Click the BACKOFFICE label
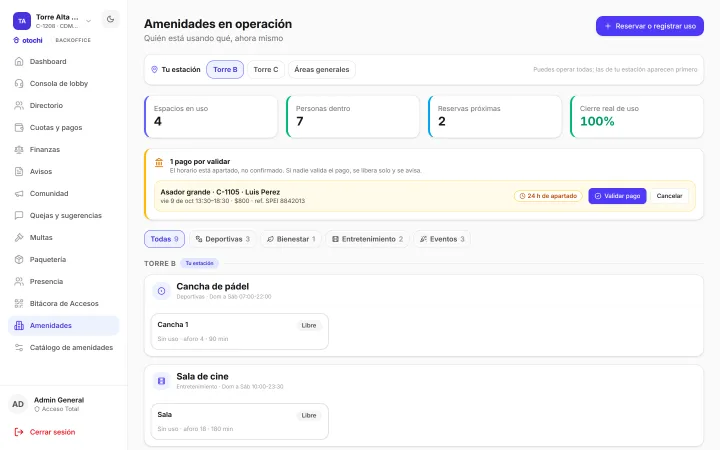Image resolution: width=720 pixels, height=450 pixels. 73,40
